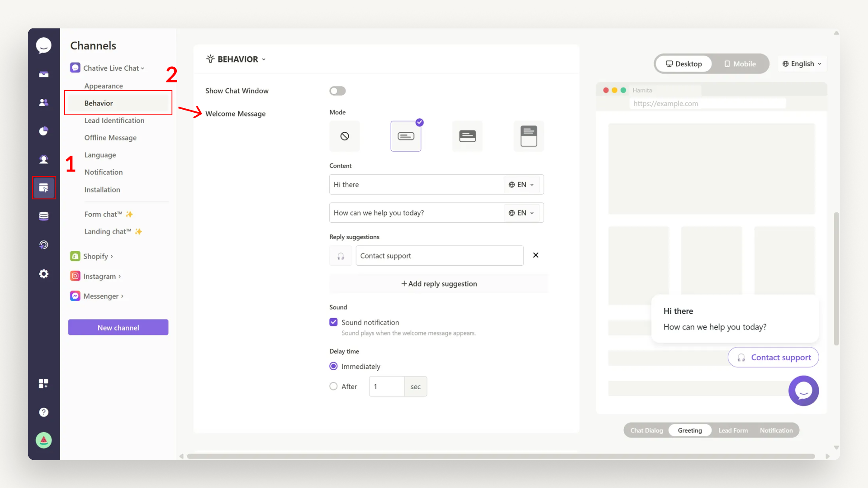The height and width of the screenshot is (488, 868).
Task: Switch preview to the Mobile tab
Action: (740, 64)
